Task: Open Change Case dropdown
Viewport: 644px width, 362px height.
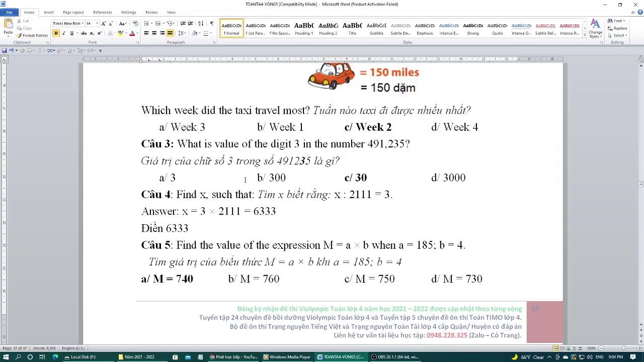Action: coord(122,24)
